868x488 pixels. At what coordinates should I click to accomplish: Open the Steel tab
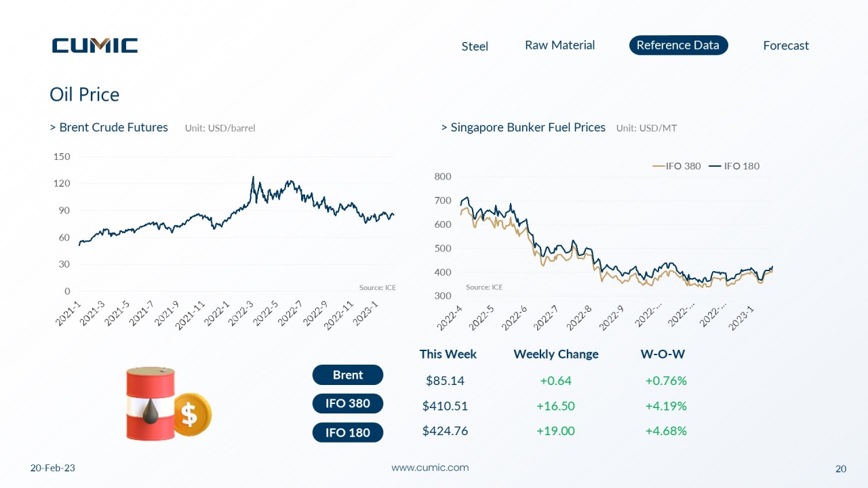point(475,46)
